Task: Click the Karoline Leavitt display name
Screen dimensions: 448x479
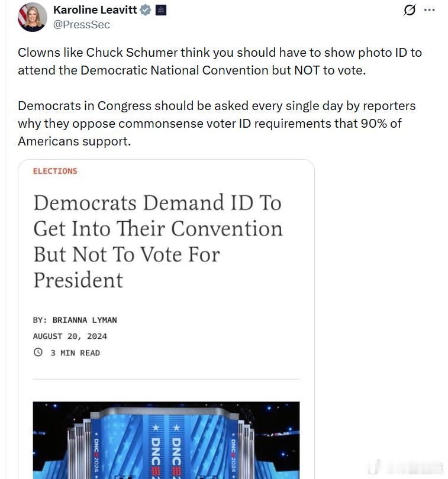Action: coord(95,10)
